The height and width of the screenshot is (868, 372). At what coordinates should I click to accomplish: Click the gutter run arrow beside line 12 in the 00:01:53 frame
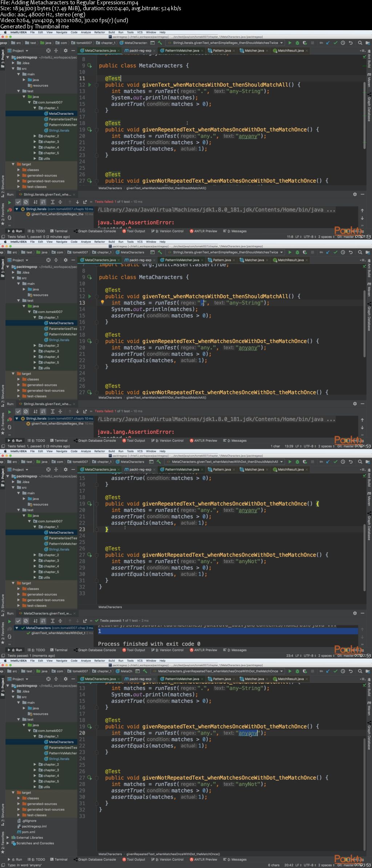[90, 296]
